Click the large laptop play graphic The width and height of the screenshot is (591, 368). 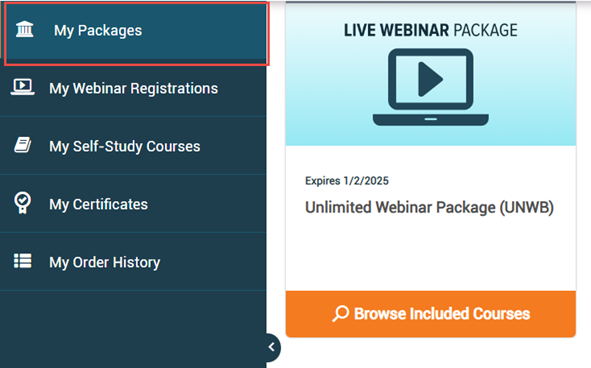(x=431, y=87)
